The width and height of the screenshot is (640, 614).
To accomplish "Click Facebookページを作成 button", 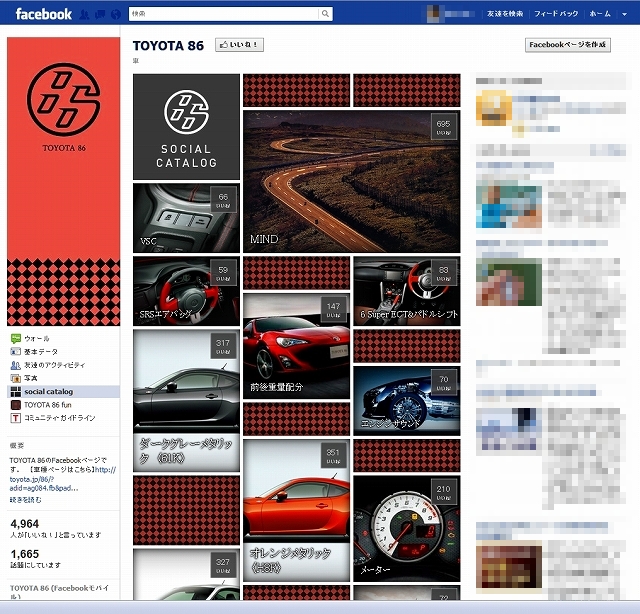I will pyautogui.click(x=567, y=44).
